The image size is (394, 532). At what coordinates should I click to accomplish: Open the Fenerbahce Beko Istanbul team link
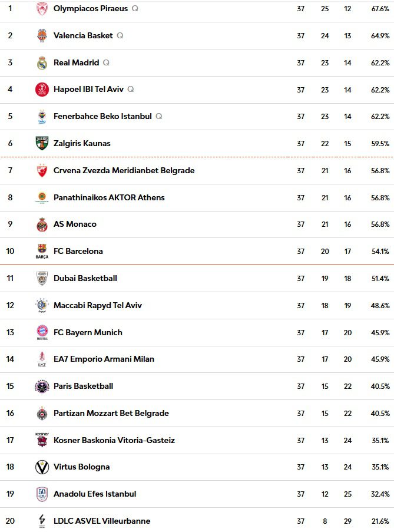[x=102, y=117]
